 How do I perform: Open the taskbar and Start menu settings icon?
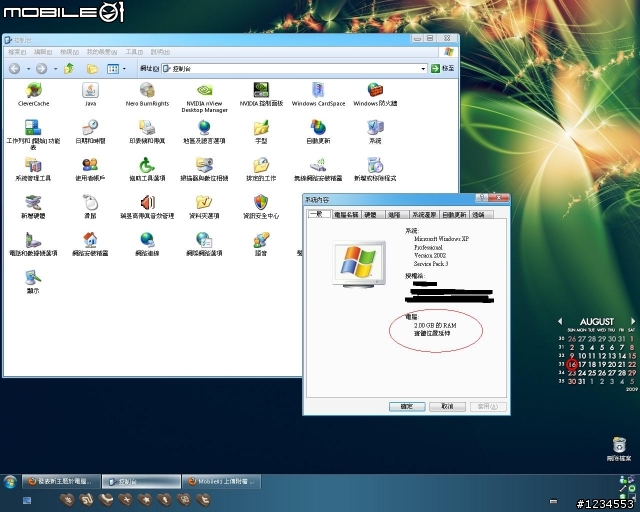pyautogui.click(x=33, y=134)
